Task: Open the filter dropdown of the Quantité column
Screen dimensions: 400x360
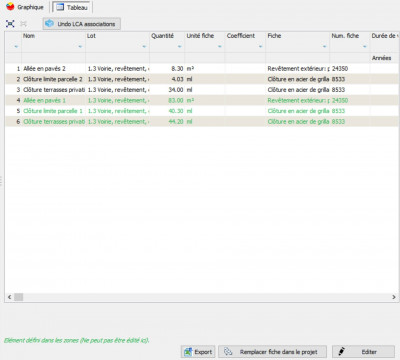Action: pos(179,46)
